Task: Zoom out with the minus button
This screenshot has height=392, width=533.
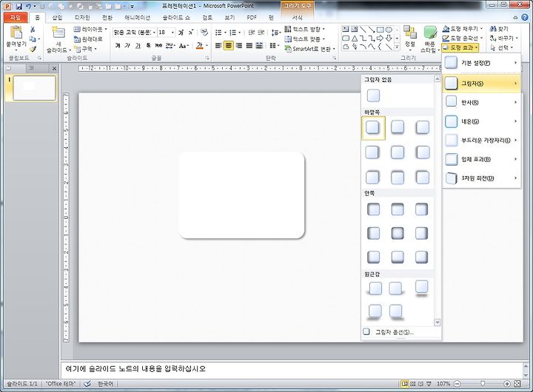Action: click(457, 384)
